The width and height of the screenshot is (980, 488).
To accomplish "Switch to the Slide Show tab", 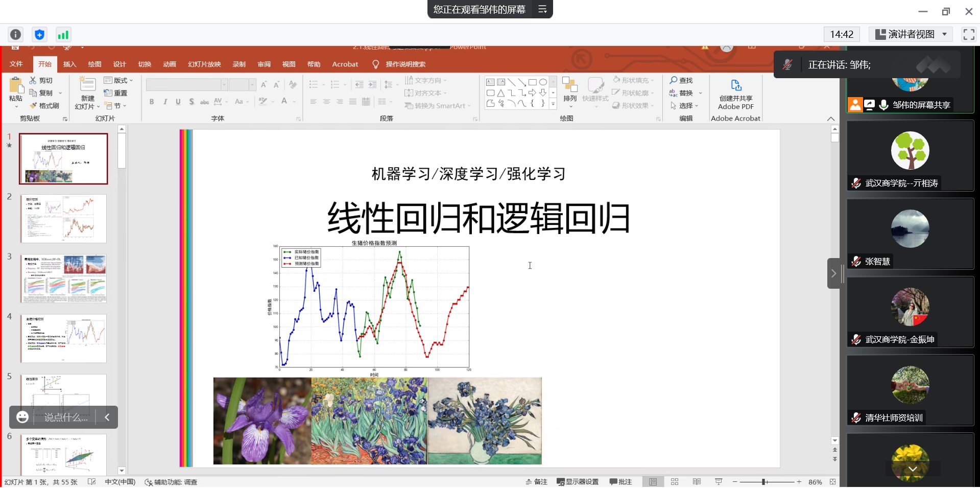I will click(x=204, y=64).
